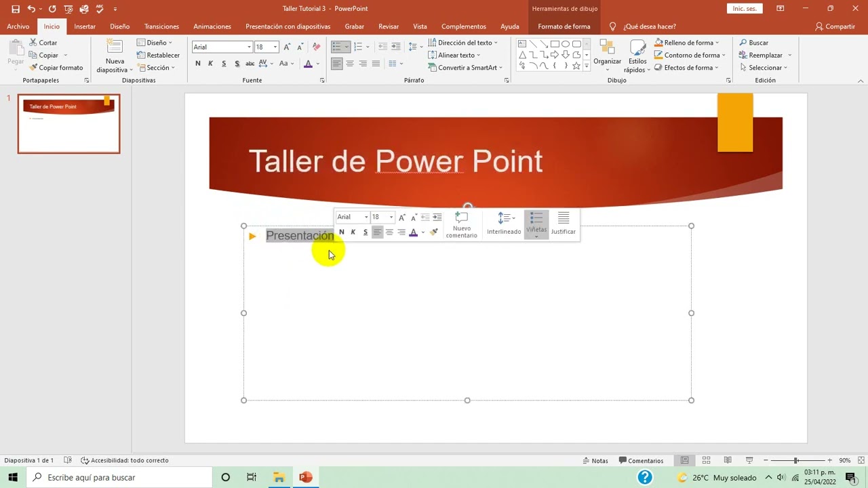Viewport: 868px width, 488px height.
Task: Click mini toolbar font color swatch
Action: coord(413,232)
